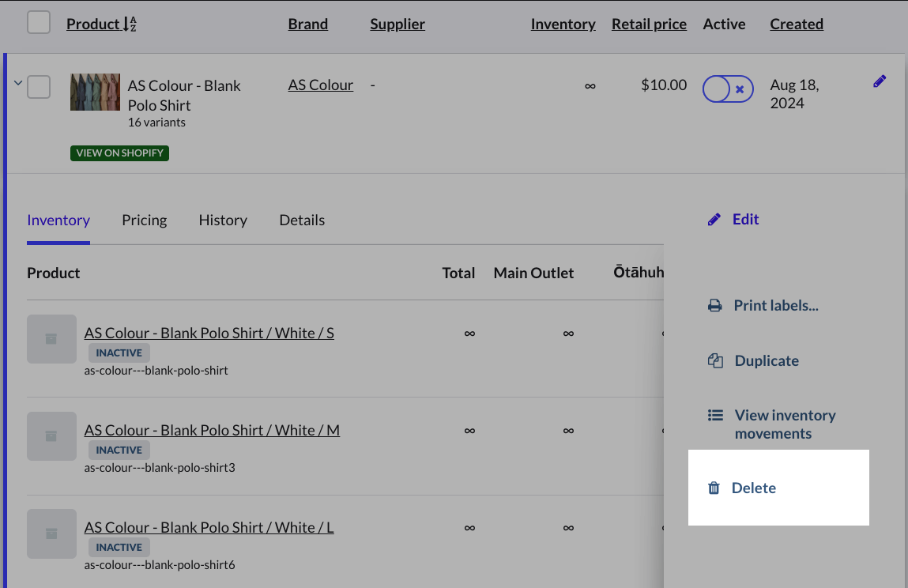Click the View on Shopify button
Viewport: 908px width, 588px height.
pyautogui.click(x=119, y=153)
